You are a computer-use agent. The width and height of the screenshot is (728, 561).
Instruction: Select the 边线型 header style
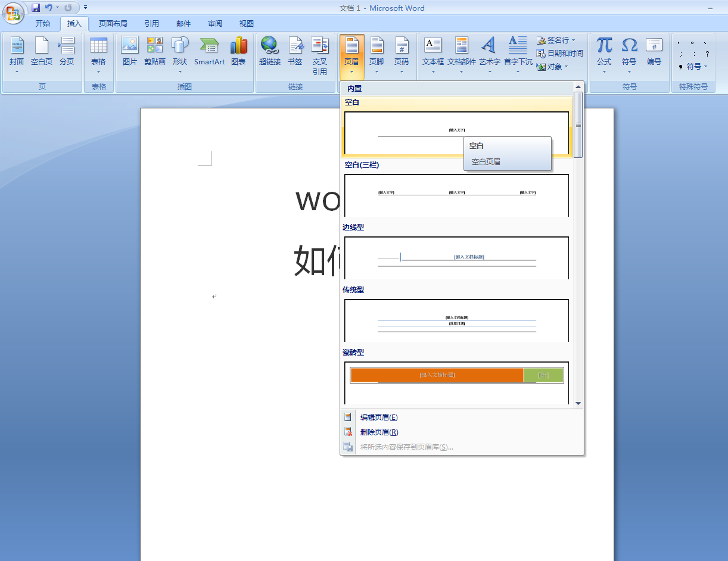(456, 258)
